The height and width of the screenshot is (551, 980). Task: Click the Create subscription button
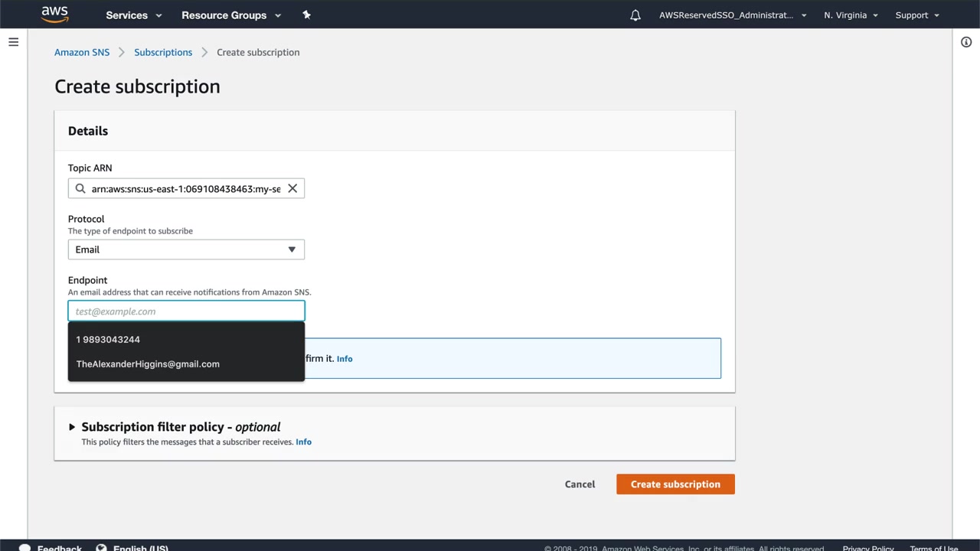675,484
